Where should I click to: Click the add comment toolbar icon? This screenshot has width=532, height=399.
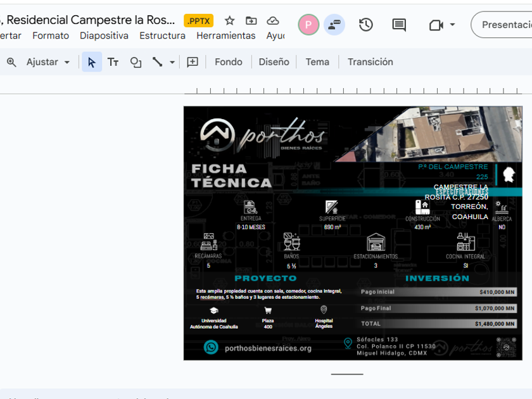click(x=193, y=62)
